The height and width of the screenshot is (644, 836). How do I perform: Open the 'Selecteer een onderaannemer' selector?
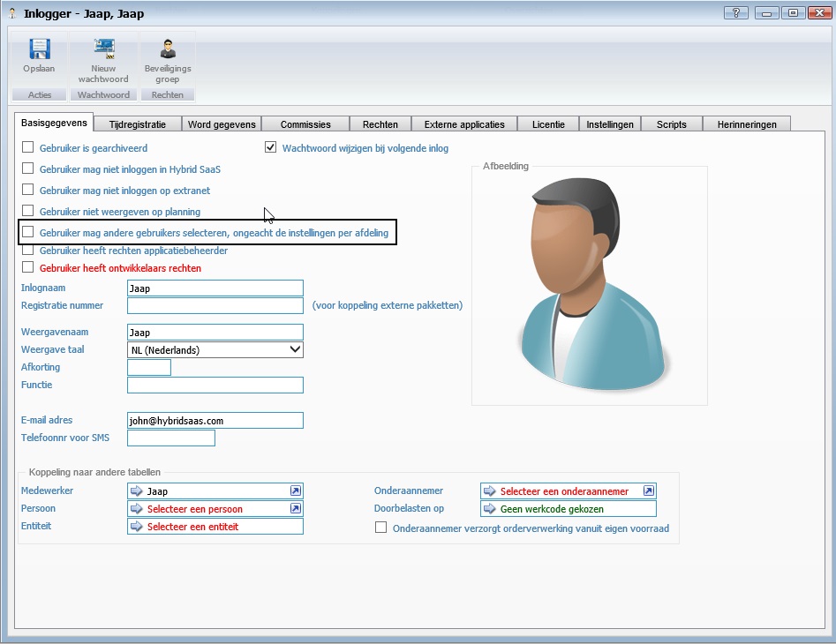(564, 491)
